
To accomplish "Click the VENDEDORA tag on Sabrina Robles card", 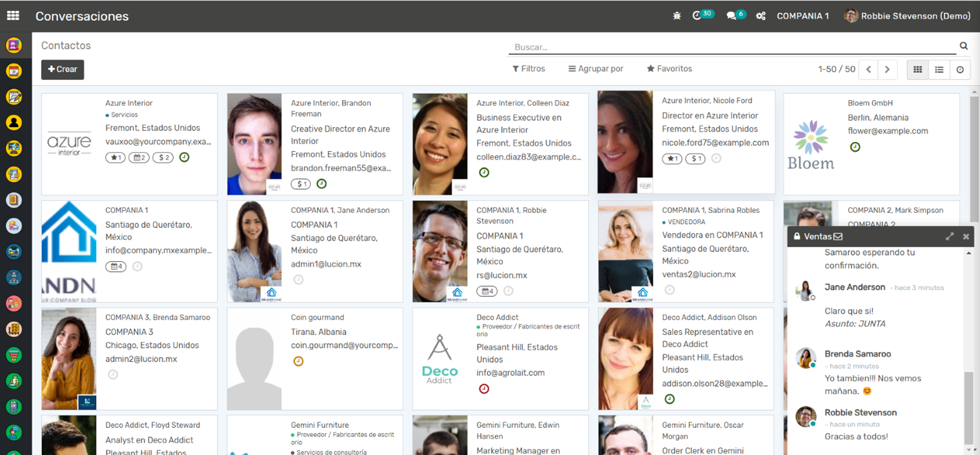I will click(684, 222).
